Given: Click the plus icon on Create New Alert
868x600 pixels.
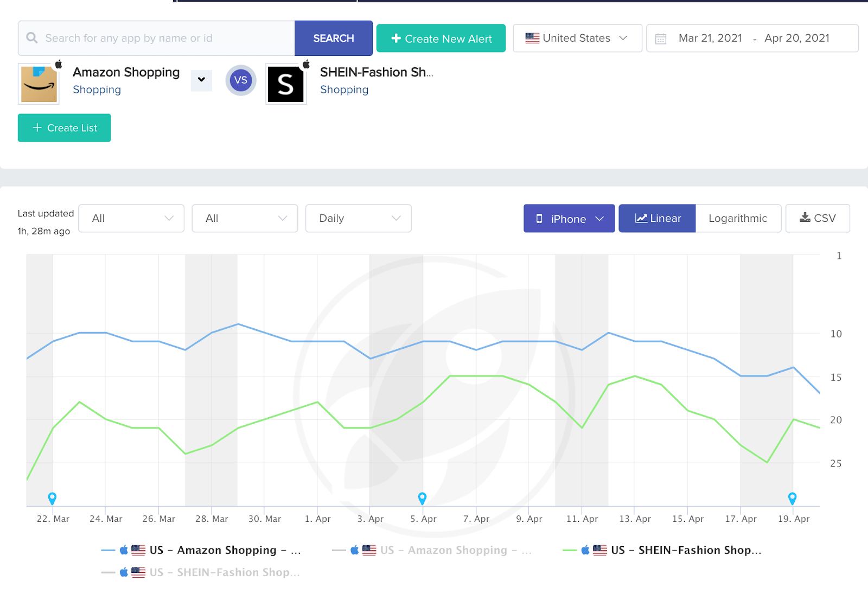Looking at the screenshot, I should (x=396, y=38).
